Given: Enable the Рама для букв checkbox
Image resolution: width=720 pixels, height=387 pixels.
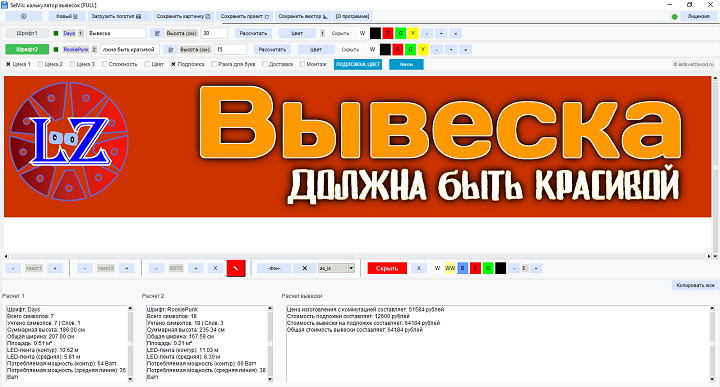Looking at the screenshot, I should pyautogui.click(x=214, y=64).
